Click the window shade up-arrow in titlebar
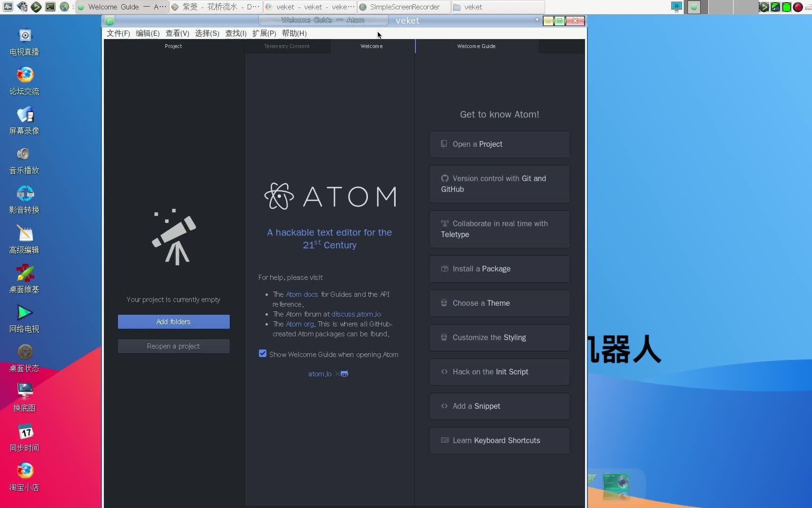Image resolution: width=812 pixels, height=508 pixels. pyautogui.click(x=537, y=20)
